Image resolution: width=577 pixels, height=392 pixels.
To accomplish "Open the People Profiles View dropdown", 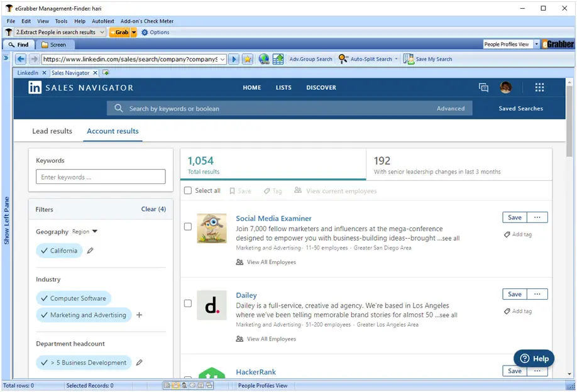I will coord(536,44).
